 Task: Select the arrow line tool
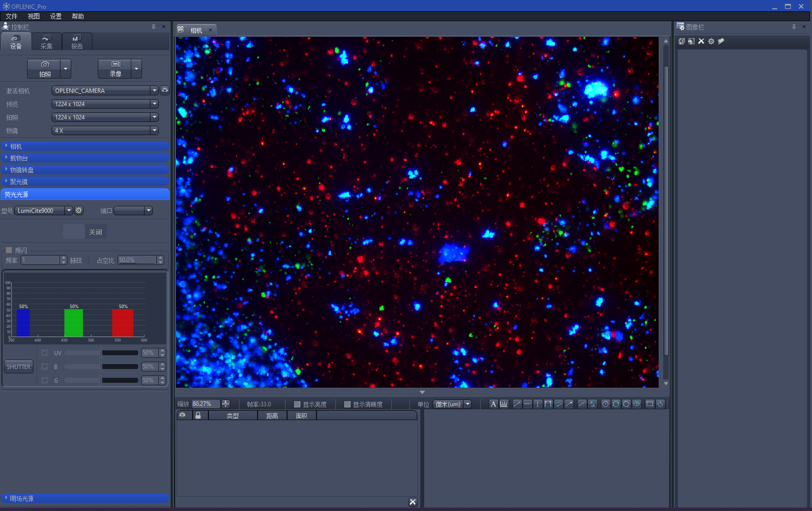(x=569, y=404)
